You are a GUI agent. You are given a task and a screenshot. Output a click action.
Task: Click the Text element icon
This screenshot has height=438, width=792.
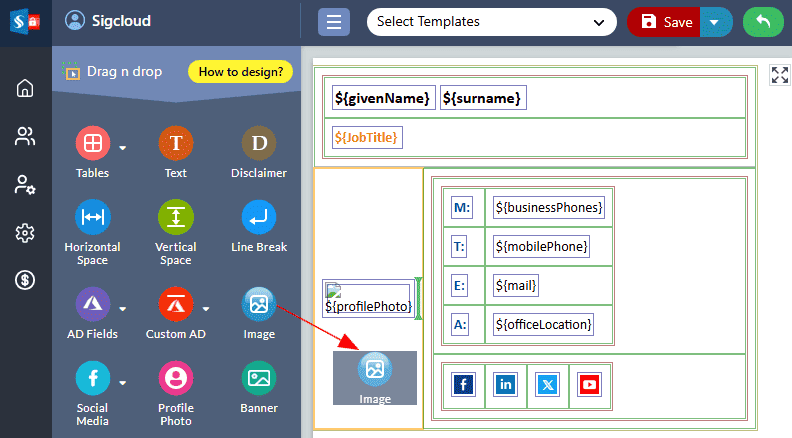[x=175, y=143]
